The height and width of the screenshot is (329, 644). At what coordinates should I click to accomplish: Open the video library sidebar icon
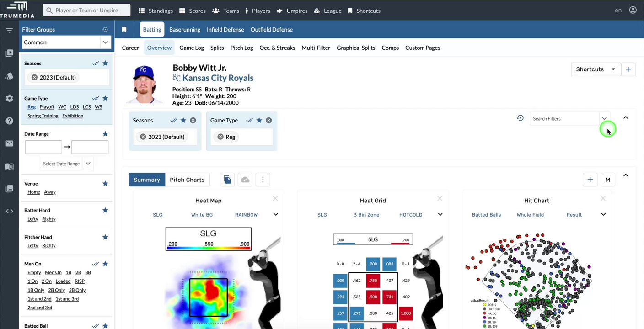9,53
